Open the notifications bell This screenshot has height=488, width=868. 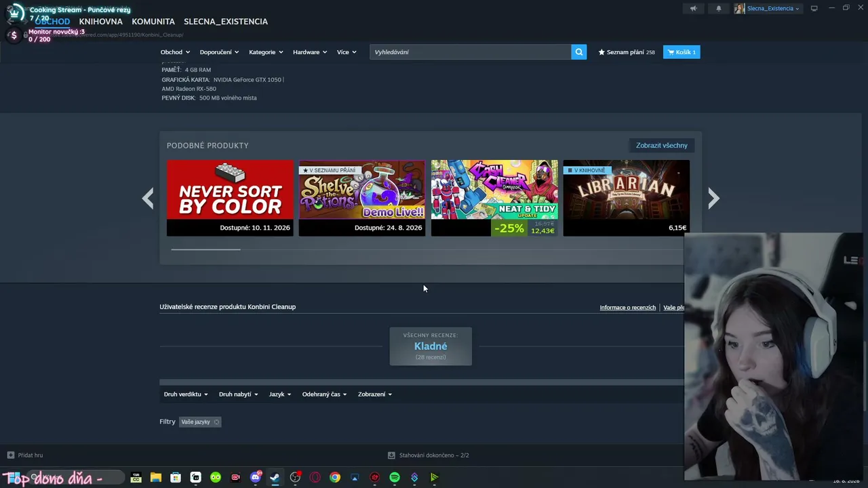point(719,9)
